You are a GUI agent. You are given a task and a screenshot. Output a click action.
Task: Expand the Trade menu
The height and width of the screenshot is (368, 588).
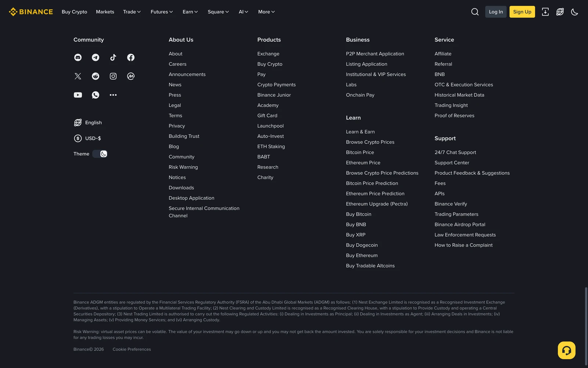pyautogui.click(x=132, y=12)
